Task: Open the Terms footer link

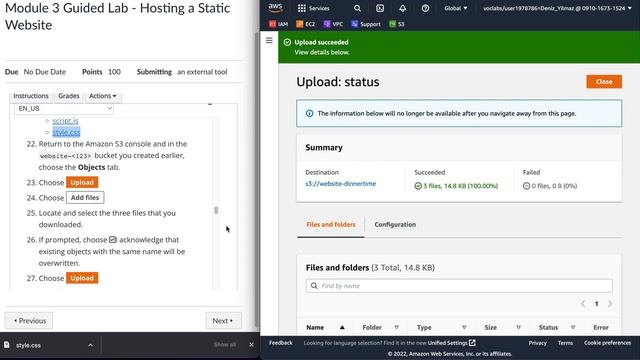Action: pos(565,343)
